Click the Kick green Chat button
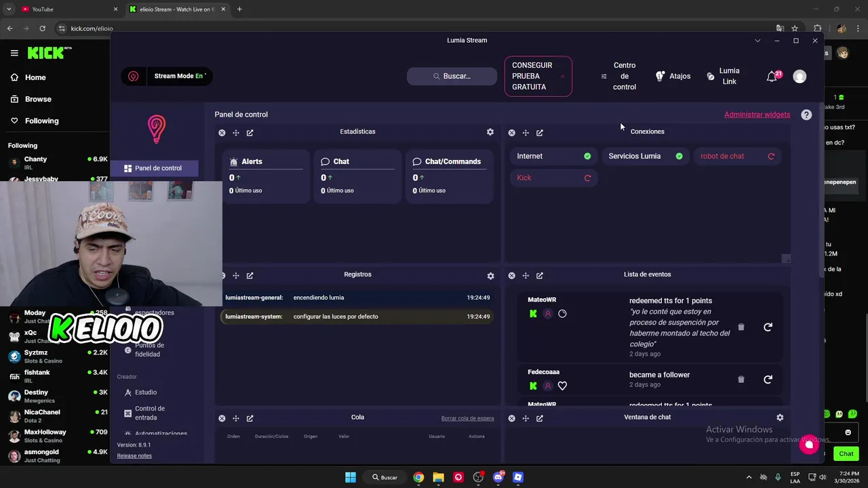 846,454
